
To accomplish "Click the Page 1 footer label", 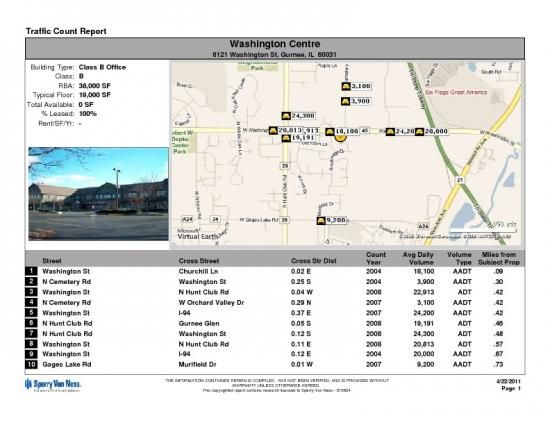I will 511,389.
